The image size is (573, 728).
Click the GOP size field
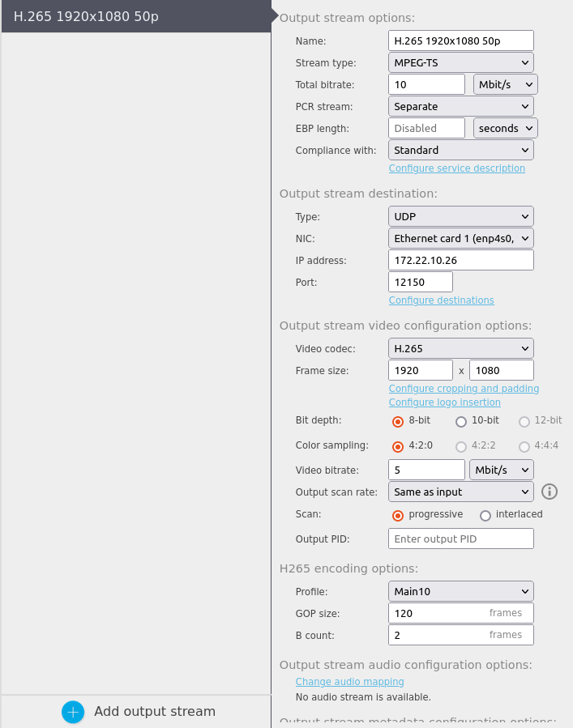[461, 613]
